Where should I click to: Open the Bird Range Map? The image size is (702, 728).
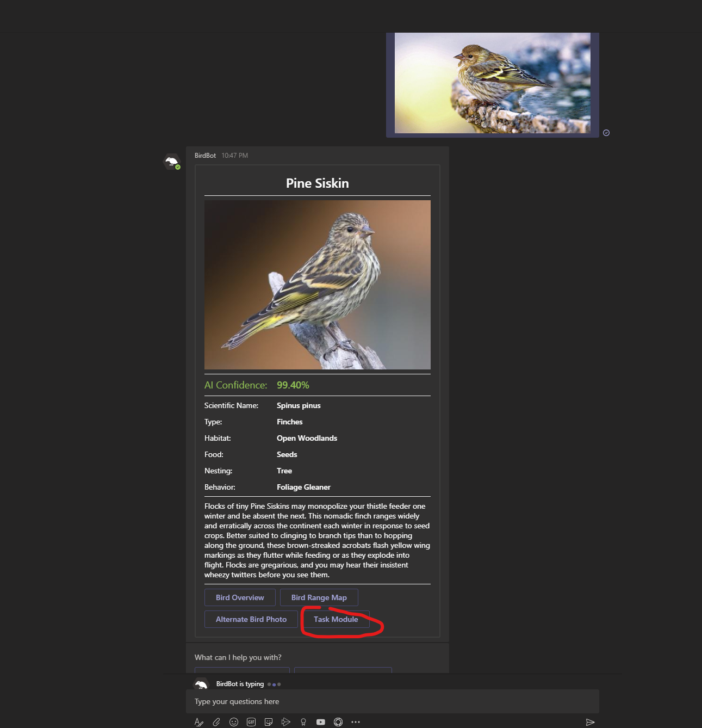(319, 597)
